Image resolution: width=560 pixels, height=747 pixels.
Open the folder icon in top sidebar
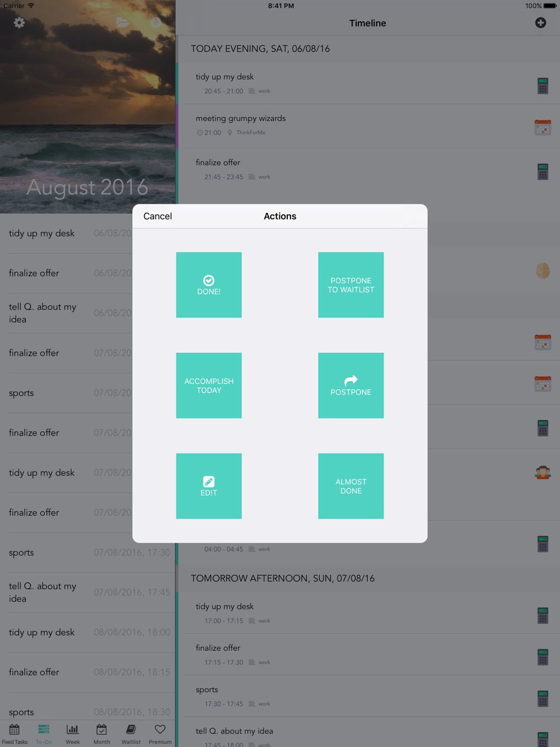pyautogui.click(x=123, y=23)
